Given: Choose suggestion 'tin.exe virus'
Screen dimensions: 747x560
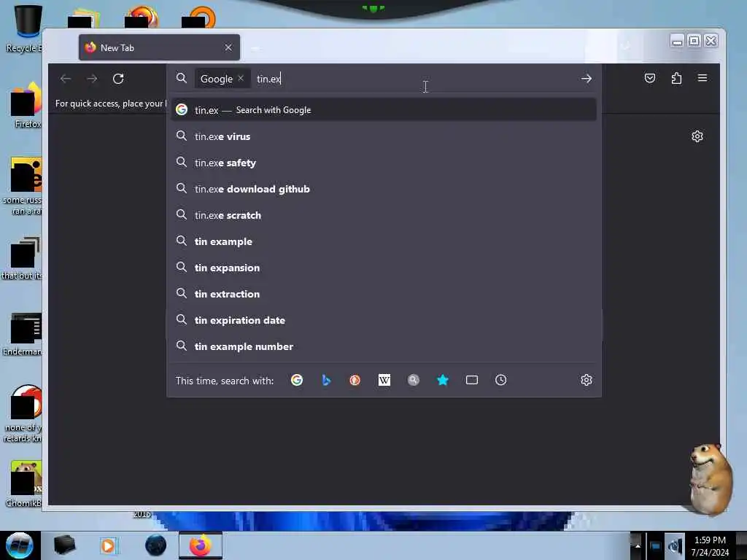Looking at the screenshot, I should [384, 136].
